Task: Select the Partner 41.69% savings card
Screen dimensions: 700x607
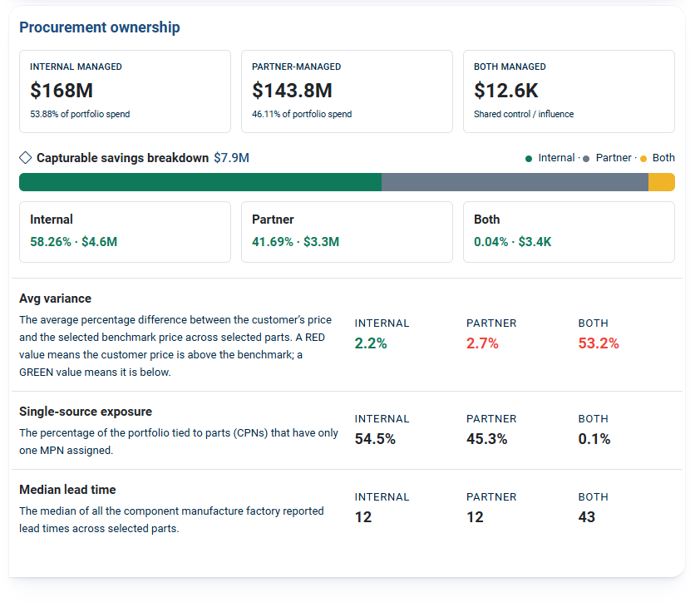Action: [x=347, y=232]
